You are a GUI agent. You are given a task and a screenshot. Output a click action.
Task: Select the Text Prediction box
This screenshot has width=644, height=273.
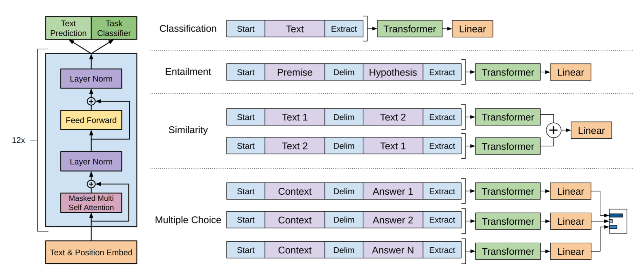(68, 28)
